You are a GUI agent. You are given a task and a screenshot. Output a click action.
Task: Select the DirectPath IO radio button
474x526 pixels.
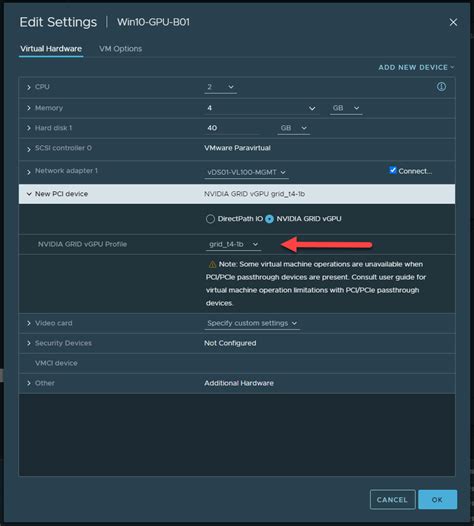coord(210,219)
